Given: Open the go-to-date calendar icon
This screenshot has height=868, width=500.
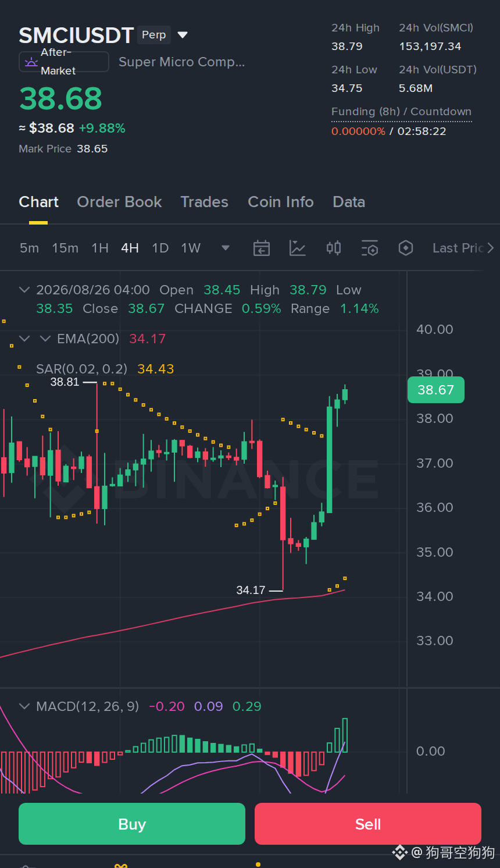Looking at the screenshot, I should click(x=262, y=248).
